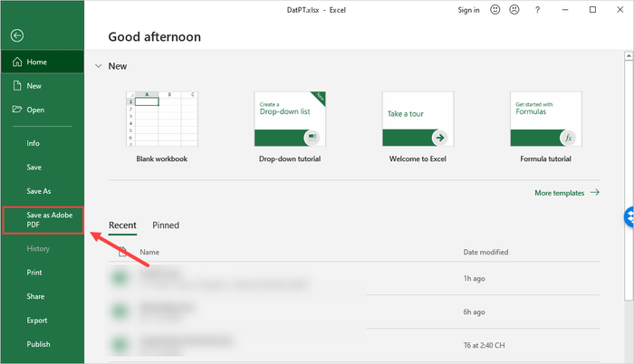The image size is (634, 364).
Task: Click the green arrow on Take a tour card
Action: 440,138
